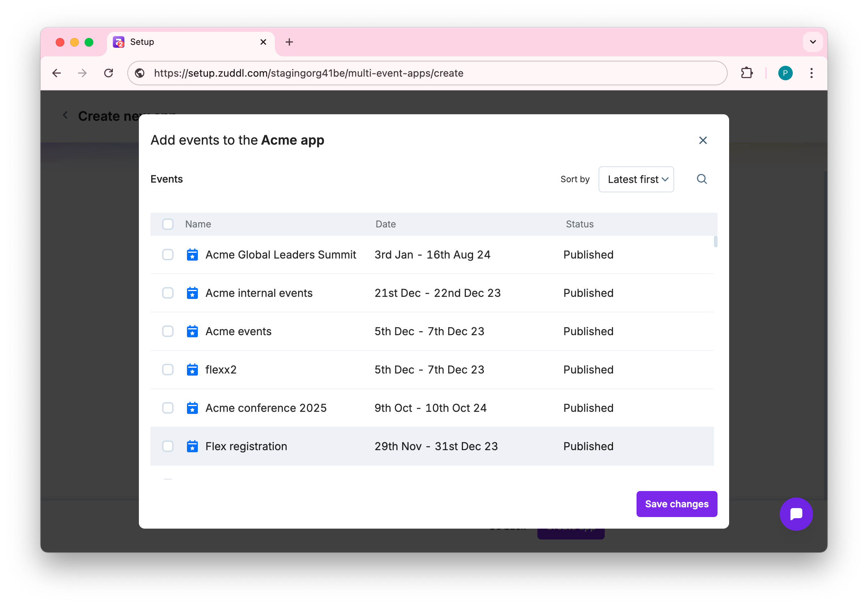Click the browser back arrow
This screenshot has height=606, width=868.
pos(57,73)
